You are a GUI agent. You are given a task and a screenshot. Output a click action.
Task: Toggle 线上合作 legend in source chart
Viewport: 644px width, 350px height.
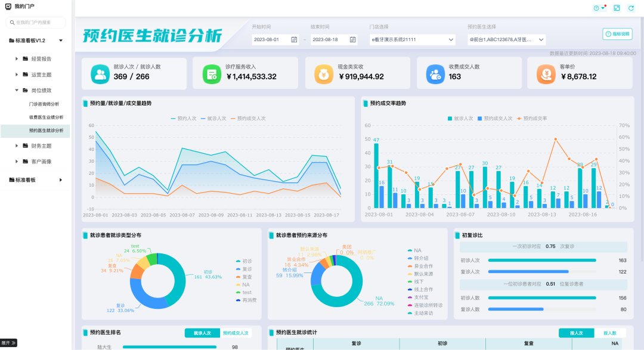tap(420, 290)
